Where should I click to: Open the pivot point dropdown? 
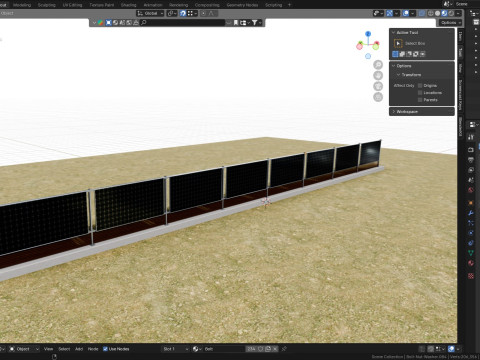172,13
